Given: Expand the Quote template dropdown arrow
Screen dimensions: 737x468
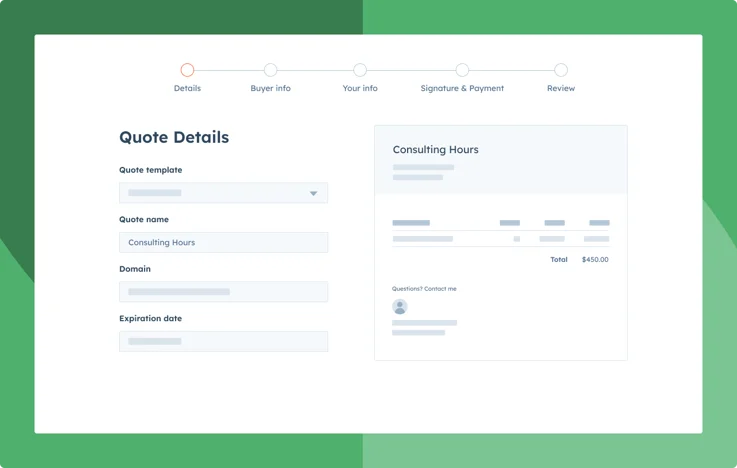Looking at the screenshot, I should coord(313,193).
